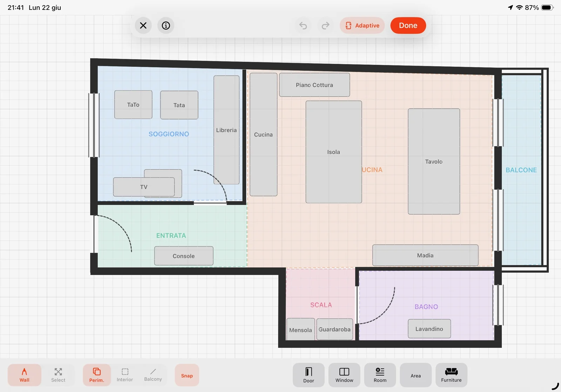Choose the Balcony wall type
Screen dimensions: 561x392
tap(153, 375)
